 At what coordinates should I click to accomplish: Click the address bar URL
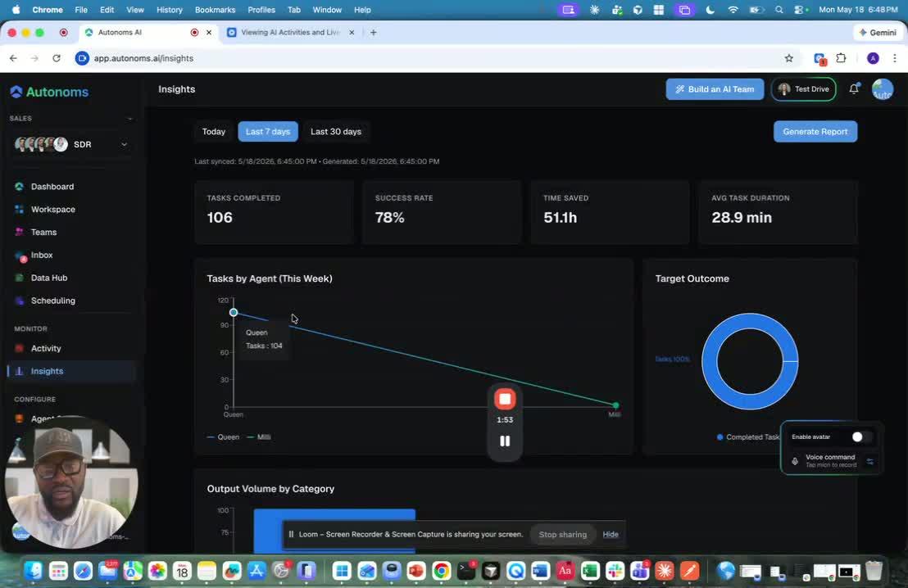point(143,58)
